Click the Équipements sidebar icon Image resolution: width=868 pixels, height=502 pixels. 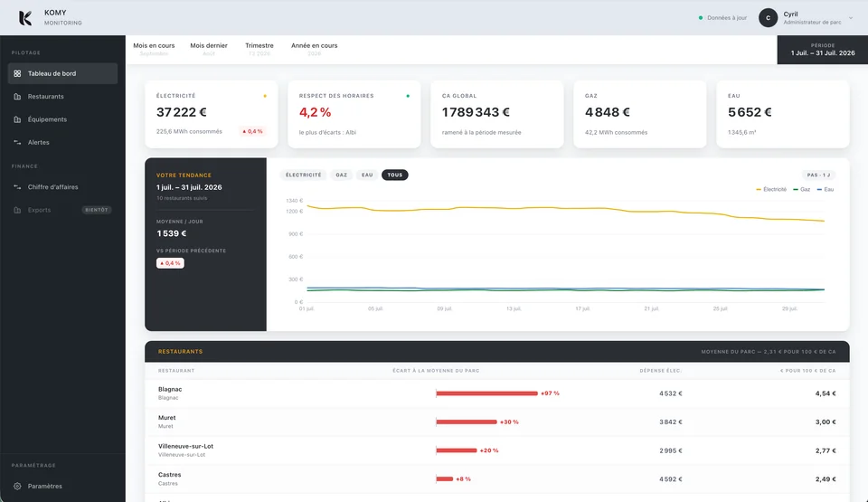tap(17, 119)
